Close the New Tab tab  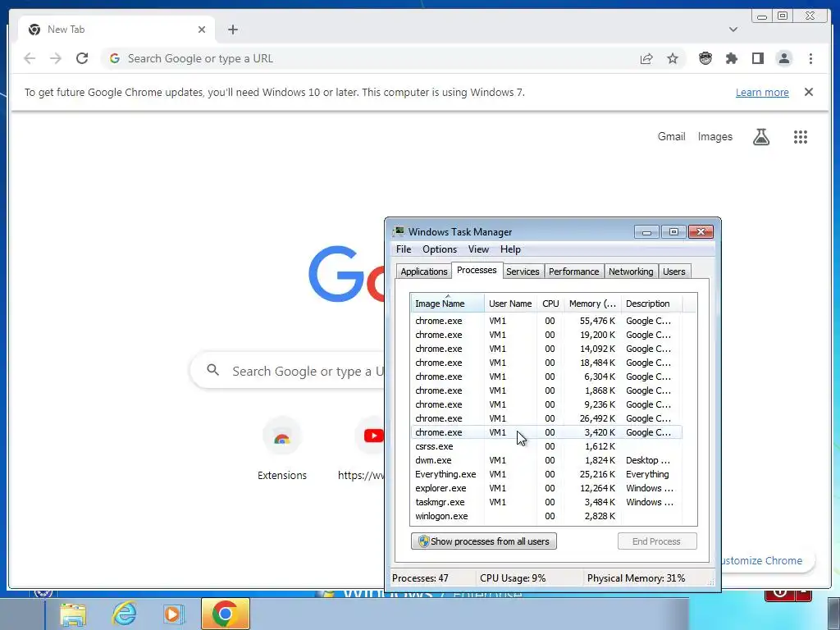[x=202, y=30]
